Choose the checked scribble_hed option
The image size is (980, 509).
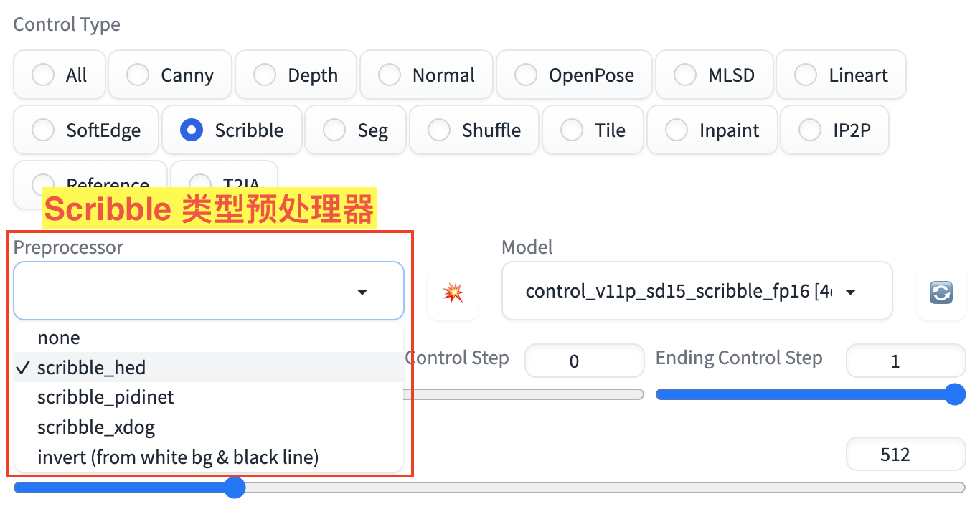(x=91, y=368)
